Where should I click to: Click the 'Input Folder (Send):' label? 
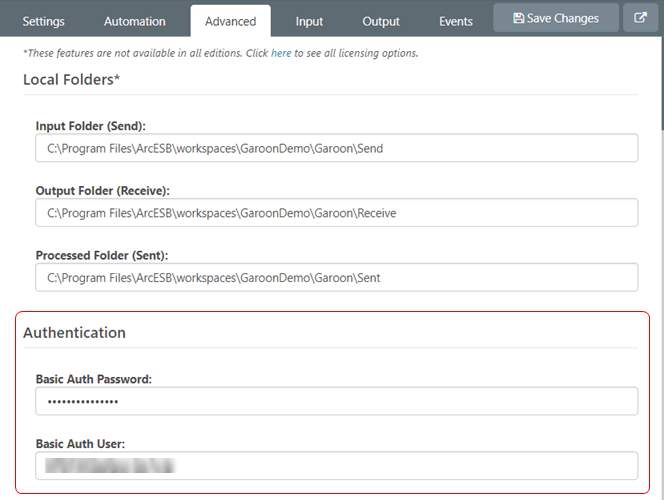91,126
